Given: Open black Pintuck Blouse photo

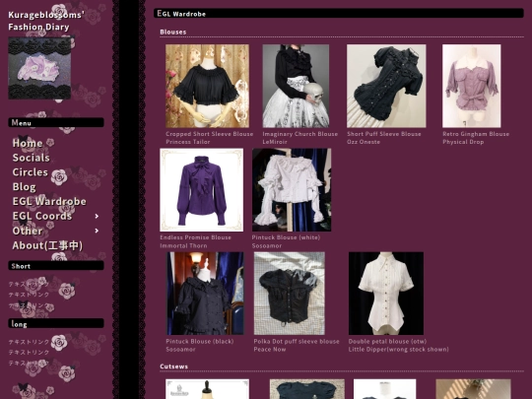Looking at the screenshot, I should point(205,294).
